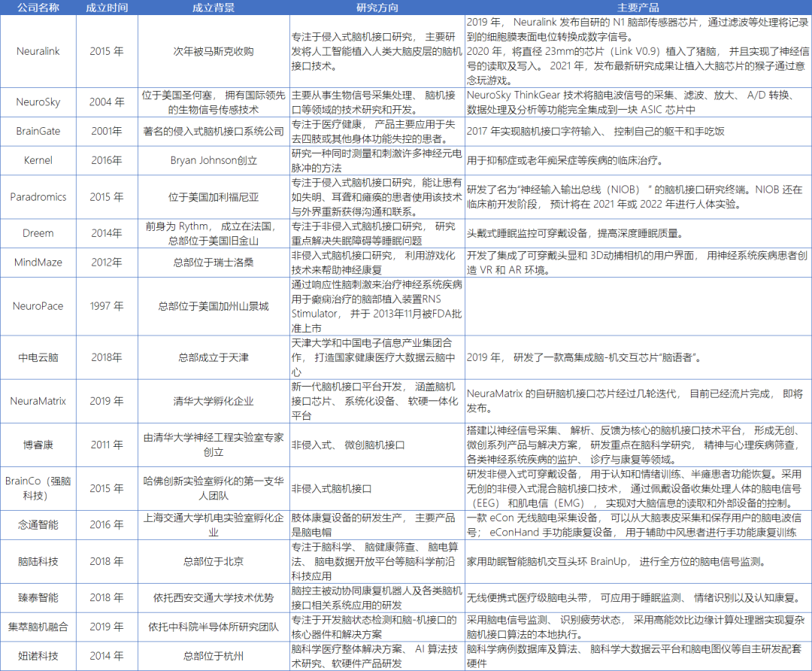Click the Kernel company cell
Image resolution: width=812 pixels, height=671 pixels.
(38, 161)
